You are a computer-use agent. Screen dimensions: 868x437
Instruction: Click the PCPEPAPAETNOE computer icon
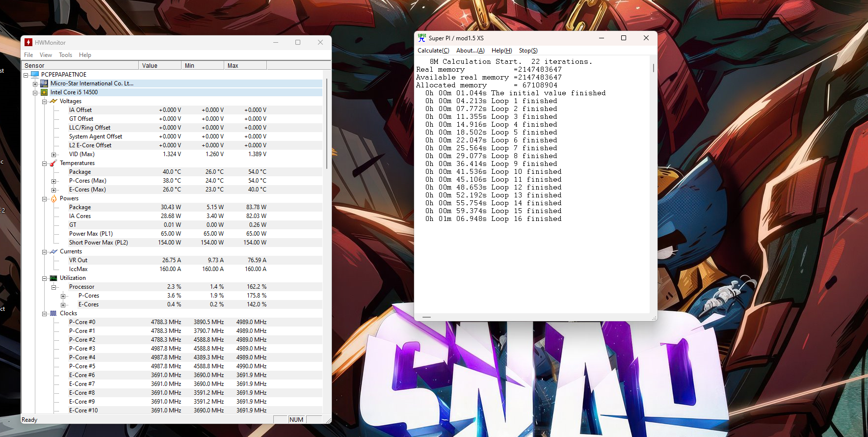pos(35,75)
